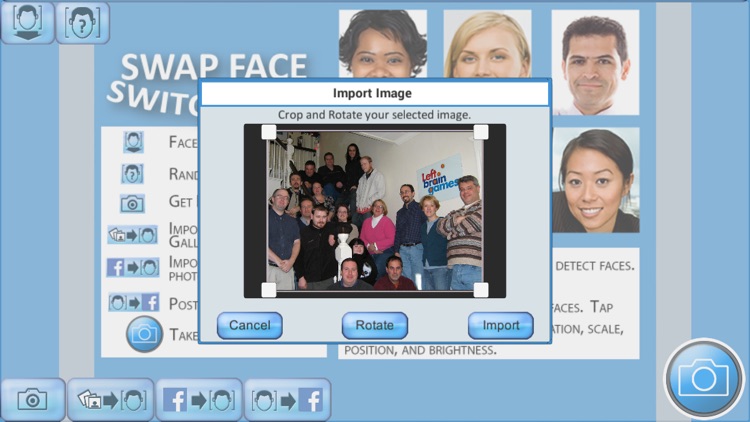
Task: Click the gallery-to-face import icon in list
Action: [x=132, y=235]
